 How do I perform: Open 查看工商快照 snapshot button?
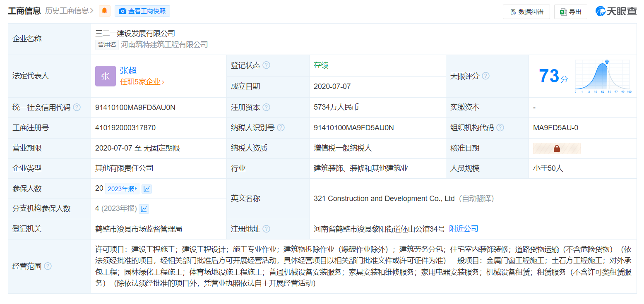142,11
